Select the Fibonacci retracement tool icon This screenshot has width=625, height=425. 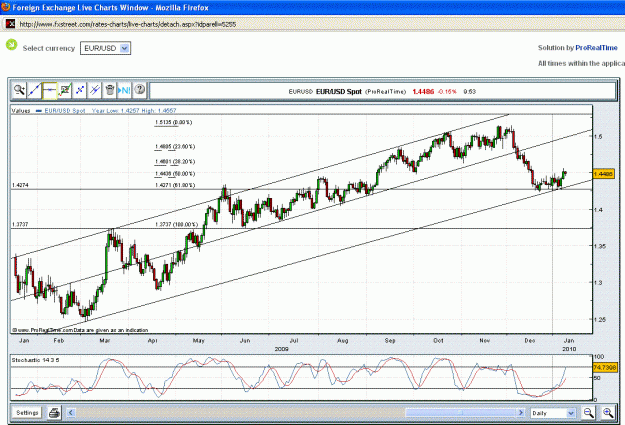coord(80,90)
